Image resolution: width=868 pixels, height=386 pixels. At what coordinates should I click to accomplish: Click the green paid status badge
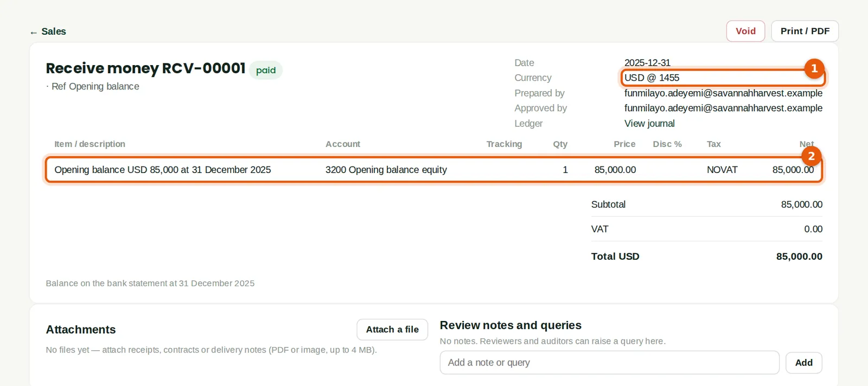coord(266,70)
